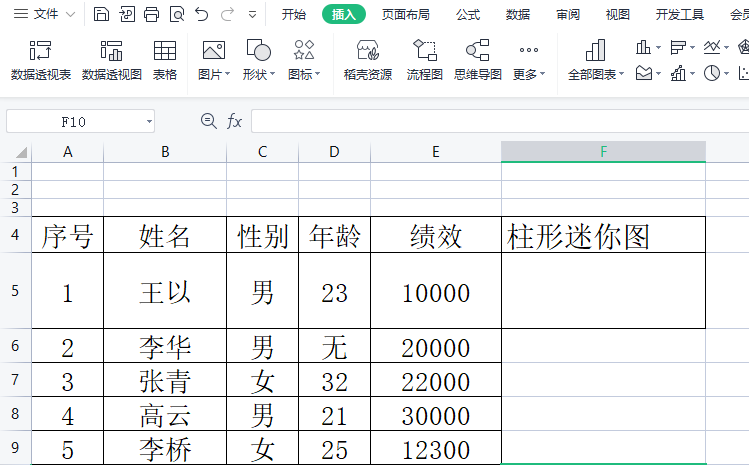Click into the formula bar

pos(500,121)
